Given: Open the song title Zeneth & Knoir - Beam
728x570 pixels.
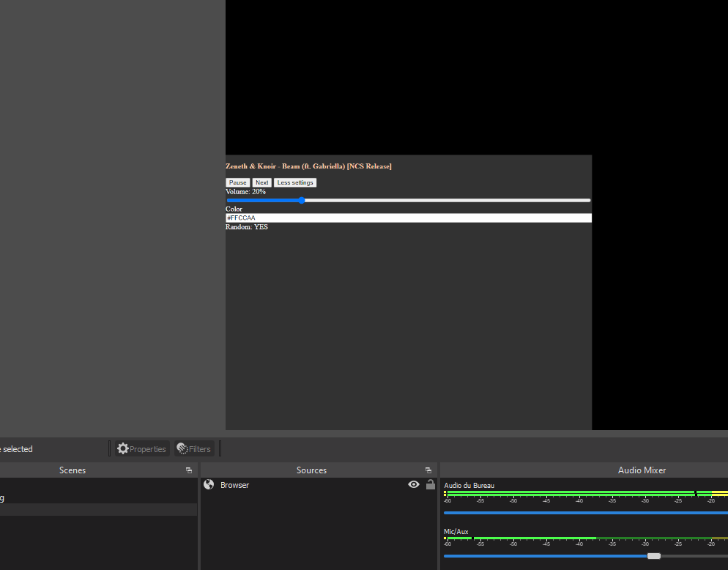Looking at the screenshot, I should pyautogui.click(x=308, y=166).
